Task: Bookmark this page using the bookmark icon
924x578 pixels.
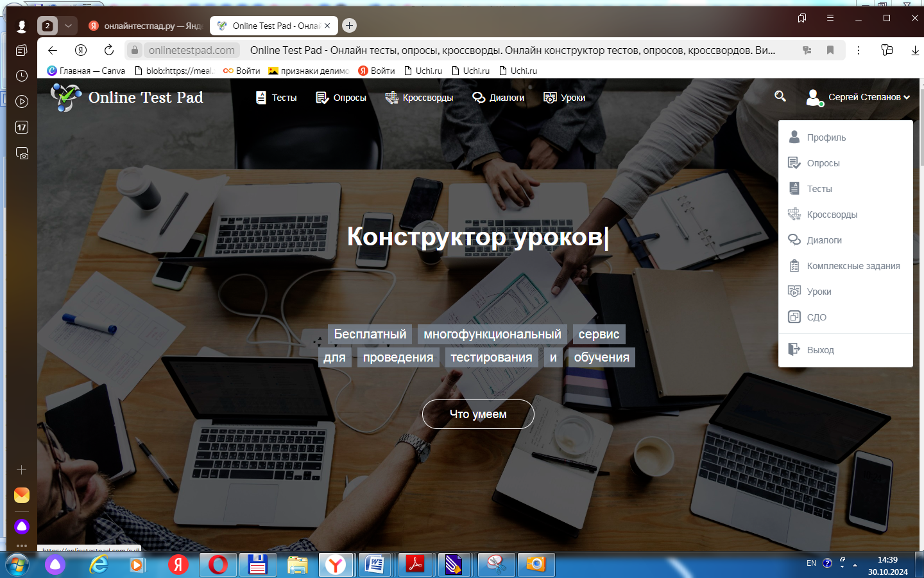Action: click(x=830, y=50)
